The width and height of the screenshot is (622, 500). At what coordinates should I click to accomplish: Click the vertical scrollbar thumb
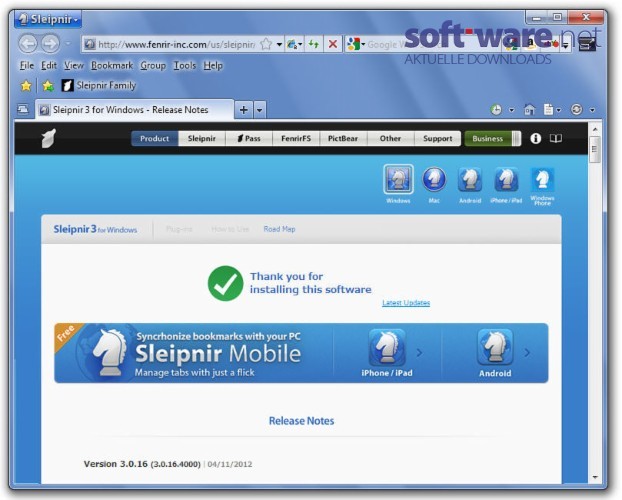coord(595,149)
